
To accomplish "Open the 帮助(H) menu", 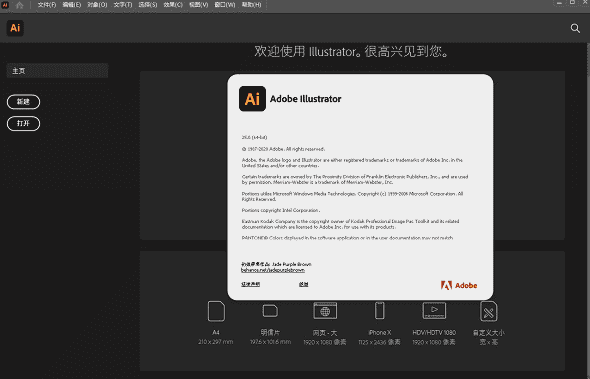I will 251,5.
